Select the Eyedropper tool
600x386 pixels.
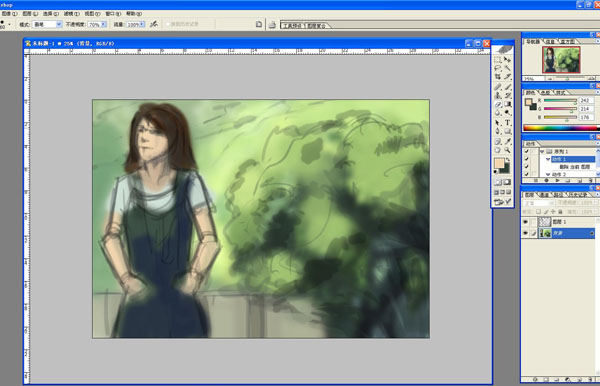(507, 141)
